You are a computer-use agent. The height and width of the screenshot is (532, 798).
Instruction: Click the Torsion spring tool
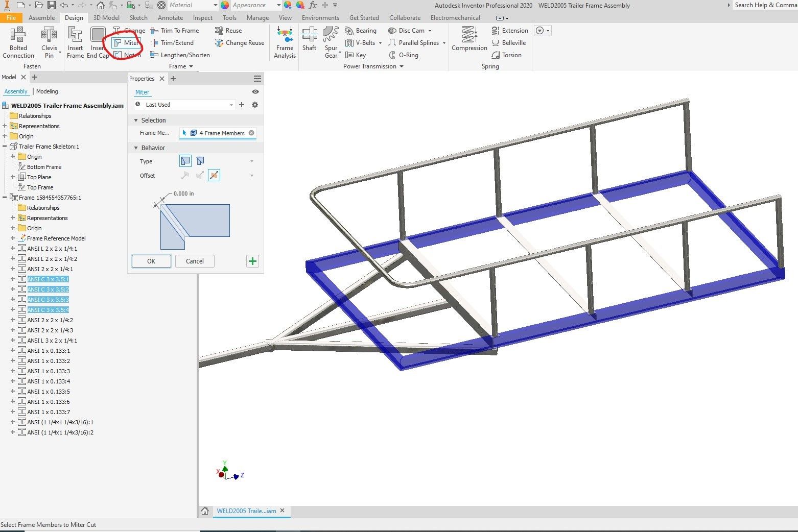tap(506, 55)
